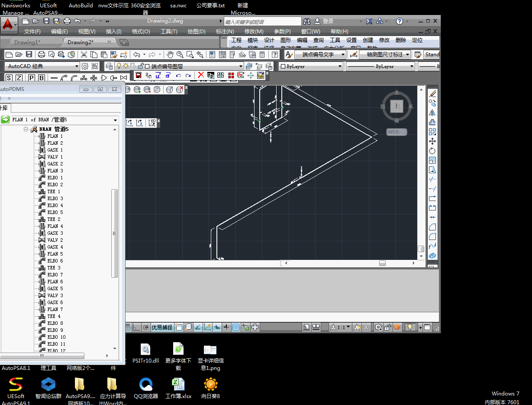Screen dimensions: 532x405
Task: Select ELBO 7 in the tree
Action: 51,275
